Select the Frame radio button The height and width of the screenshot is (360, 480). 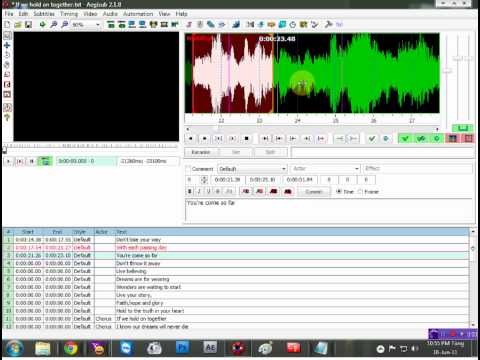[x=360, y=191]
